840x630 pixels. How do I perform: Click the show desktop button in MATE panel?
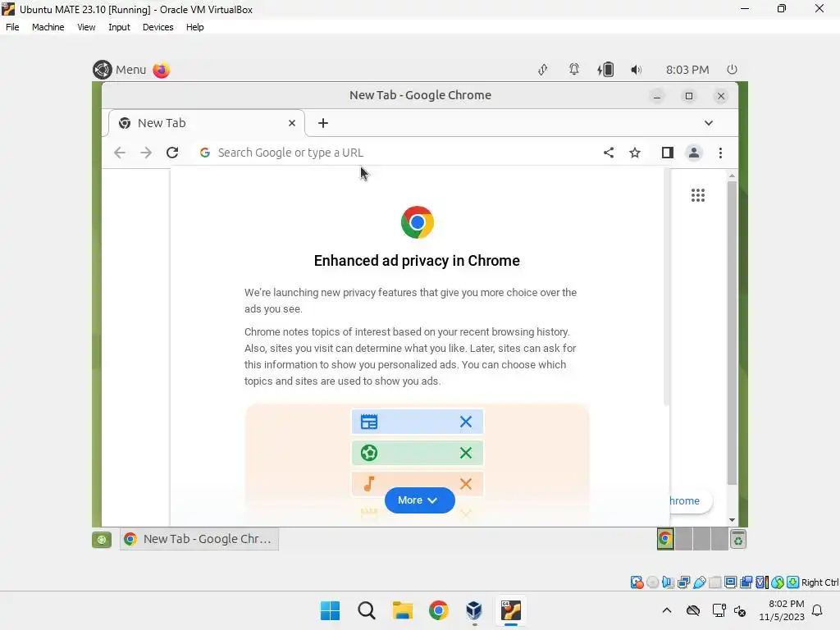(102, 540)
